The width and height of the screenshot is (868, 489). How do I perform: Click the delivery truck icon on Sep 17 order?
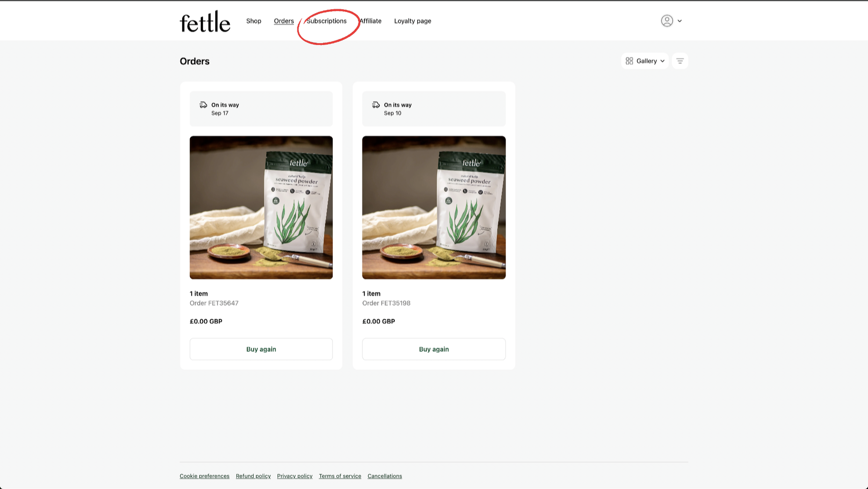(203, 105)
